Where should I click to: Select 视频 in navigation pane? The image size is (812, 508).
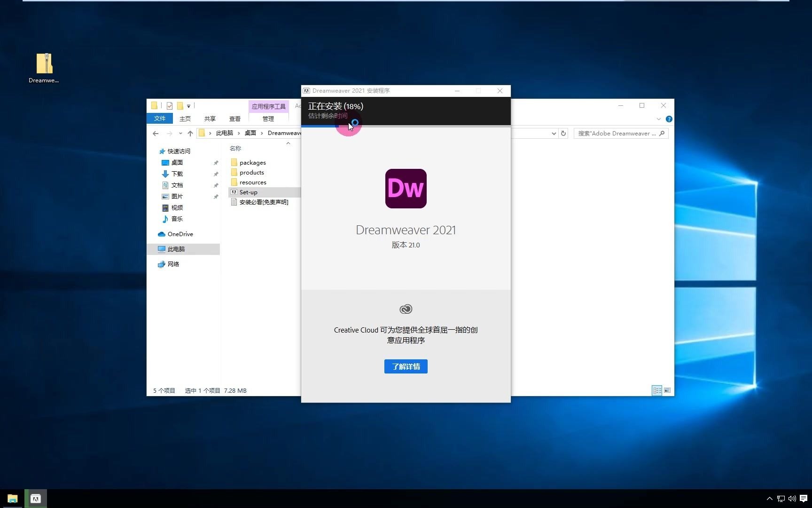[177, 207]
